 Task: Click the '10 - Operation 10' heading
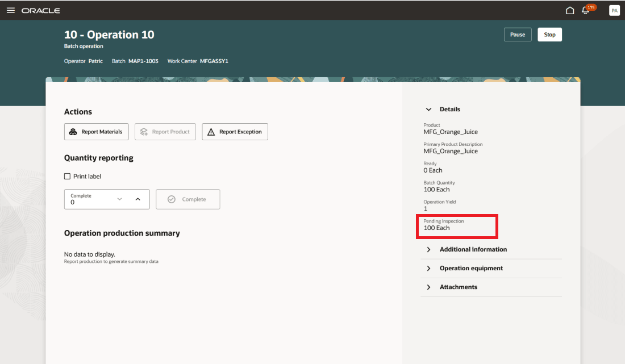[x=109, y=35]
